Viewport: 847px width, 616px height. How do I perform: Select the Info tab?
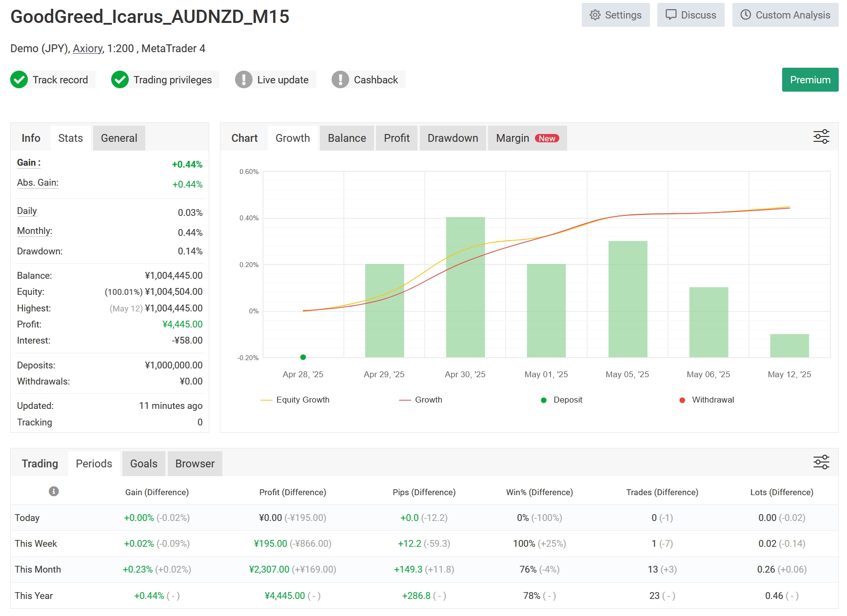[31, 138]
